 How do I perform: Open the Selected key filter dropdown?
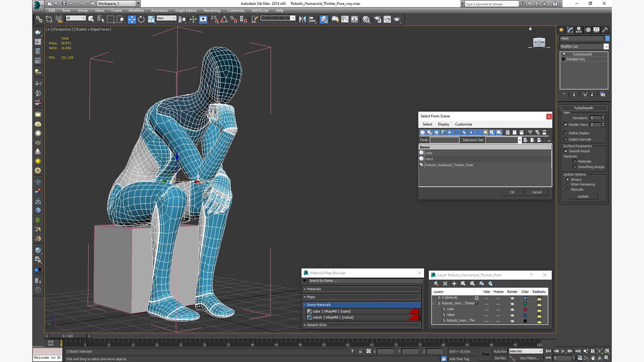526,351
